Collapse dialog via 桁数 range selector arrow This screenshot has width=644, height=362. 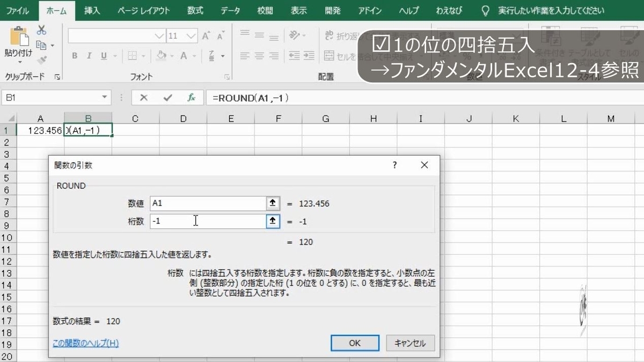click(273, 221)
